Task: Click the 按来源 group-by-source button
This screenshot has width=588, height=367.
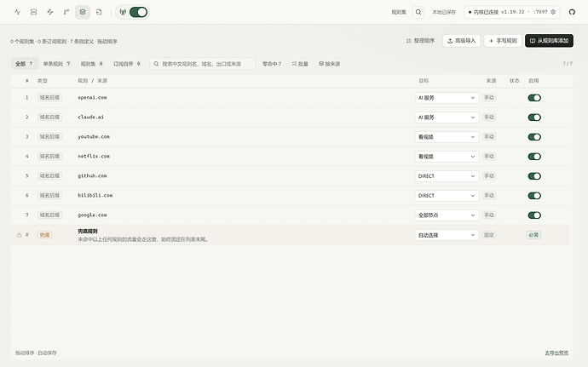Action: (329, 64)
